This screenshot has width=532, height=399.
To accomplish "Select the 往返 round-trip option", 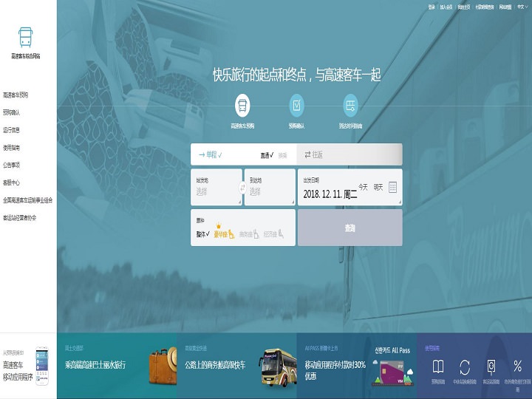I will 313,155.
